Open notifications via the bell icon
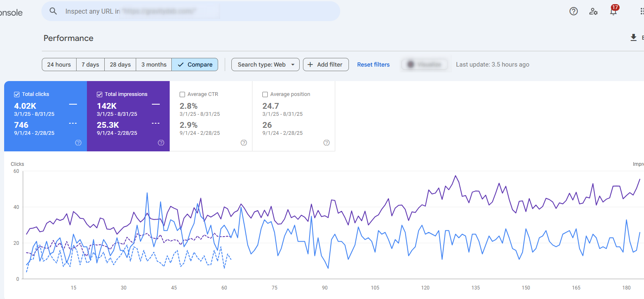This screenshot has height=299, width=644. pos(613,12)
